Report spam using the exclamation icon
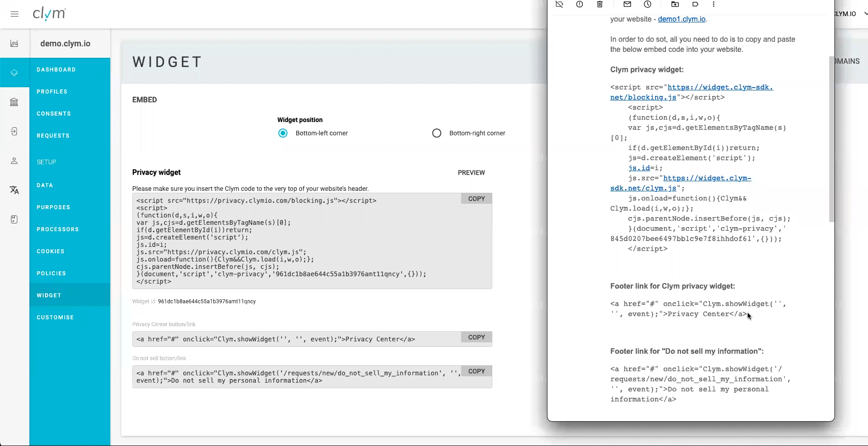 click(580, 4)
